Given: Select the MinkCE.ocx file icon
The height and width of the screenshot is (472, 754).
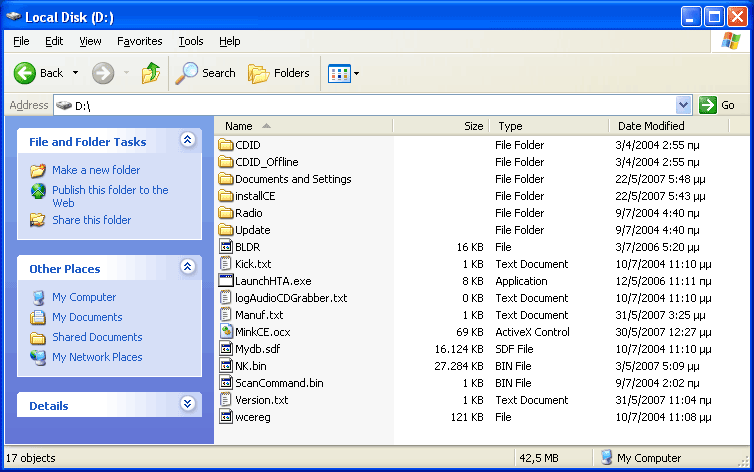Looking at the screenshot, I should point(226,332).
